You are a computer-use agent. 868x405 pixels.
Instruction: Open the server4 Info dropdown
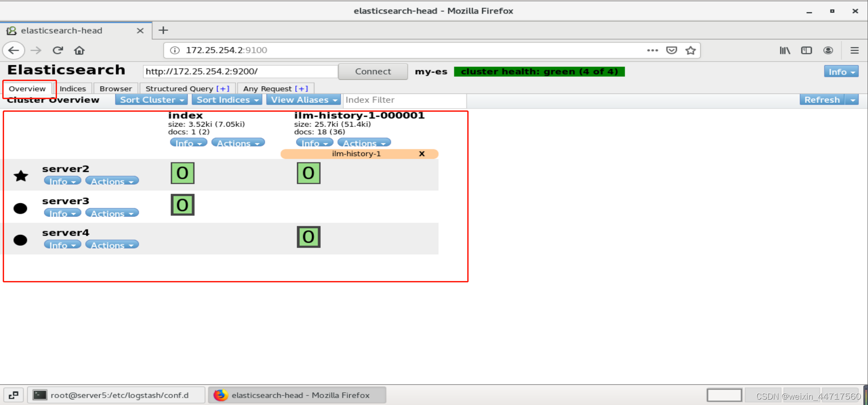pyautogui.click(x=62, y=245)
